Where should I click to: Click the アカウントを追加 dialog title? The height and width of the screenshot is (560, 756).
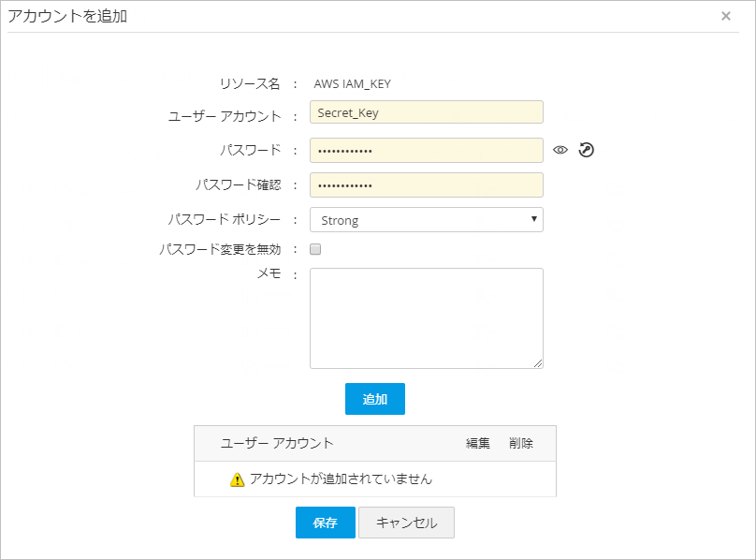67,16
